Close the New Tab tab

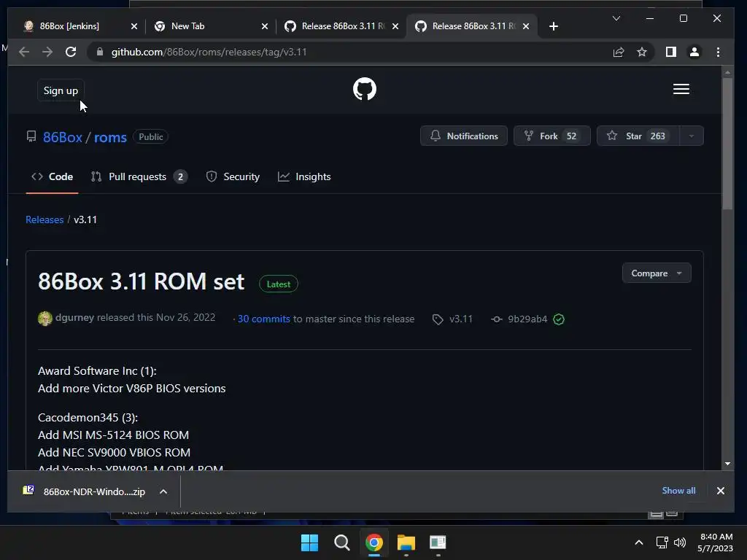(x=264, y=26)
